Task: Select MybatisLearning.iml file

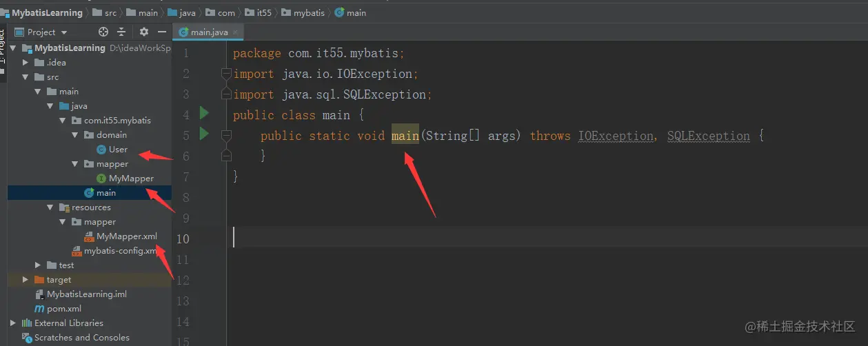Action: [x=87, y=294]
